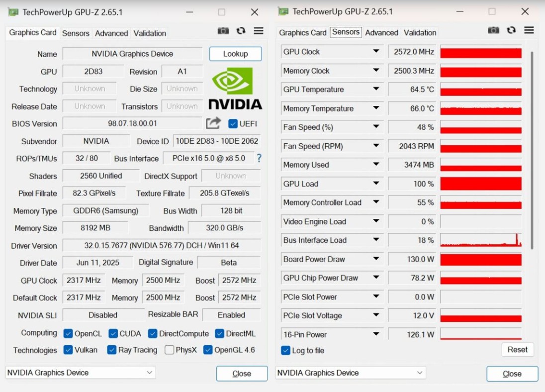The width and height of the screenshot is (545, 392).
Task: Click camera icon in Sensors window
Action: 493,30
